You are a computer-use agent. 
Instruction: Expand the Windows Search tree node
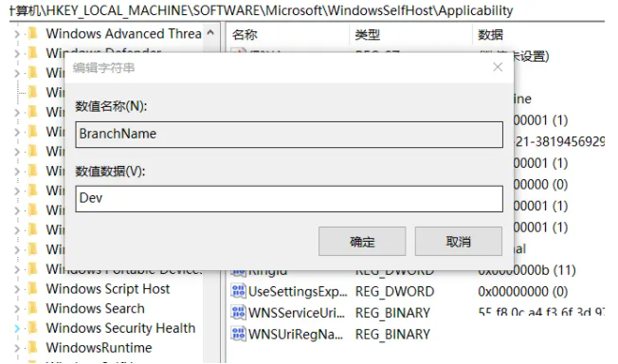pyautogui.click(x=17, y=309)
